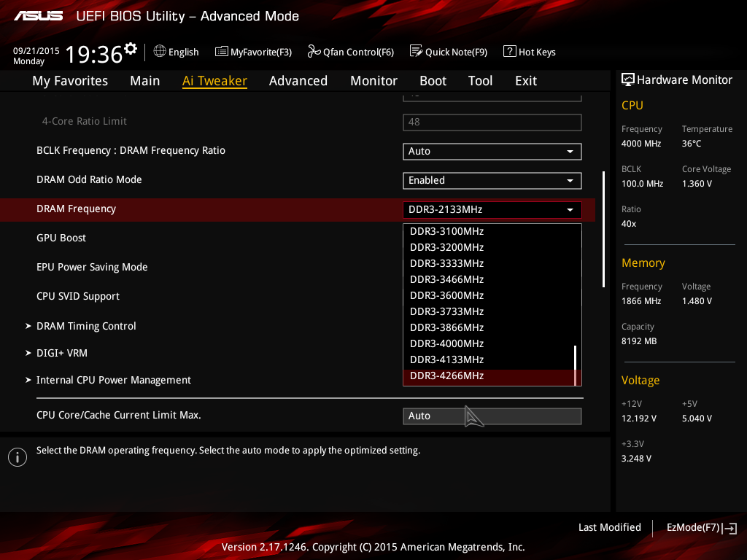Click the Core Voltage 1.360 V value
This screenshot has width=747, height=560.
tap(697, 183)
